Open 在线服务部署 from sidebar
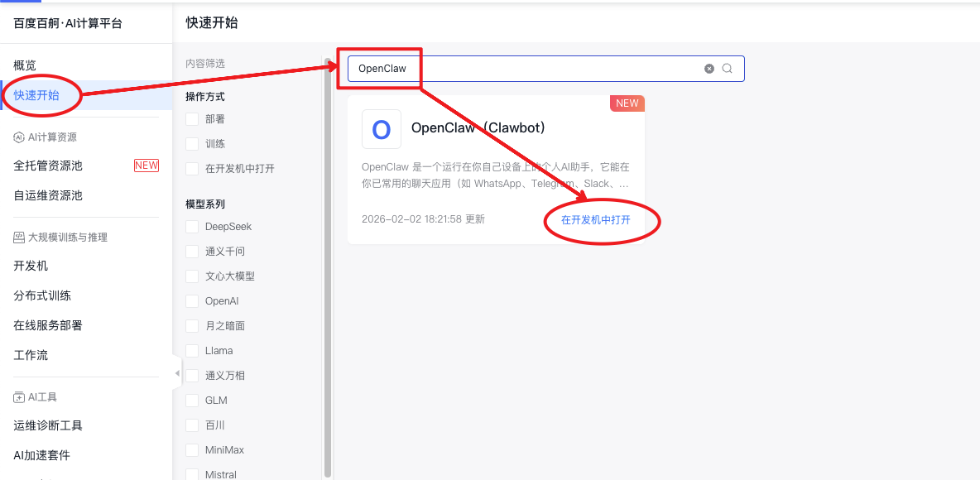This screenshot has height=480, width=980. click(48, 325)
